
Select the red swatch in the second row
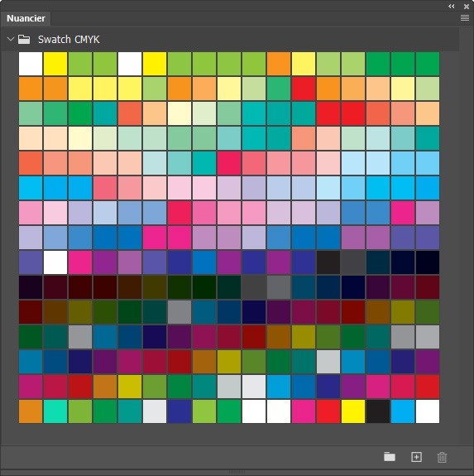point(304,89)
